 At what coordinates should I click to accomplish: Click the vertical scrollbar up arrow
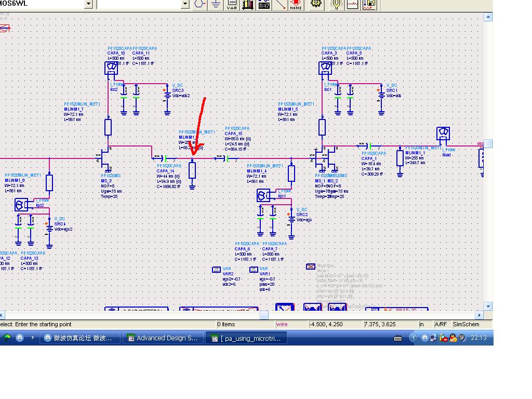488,17
